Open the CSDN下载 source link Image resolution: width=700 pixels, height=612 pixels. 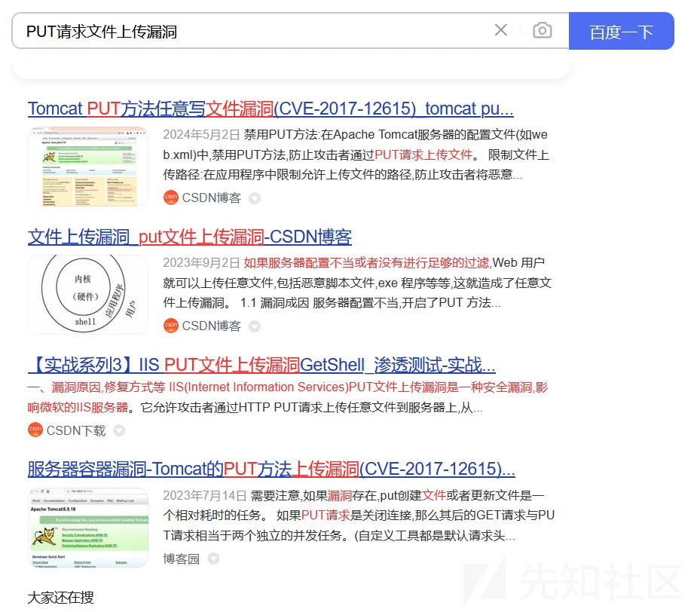pos(76,430)
